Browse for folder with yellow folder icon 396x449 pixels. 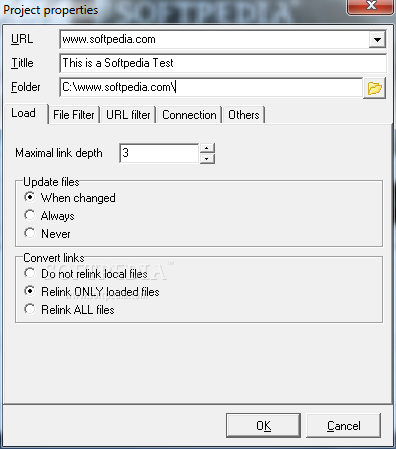click(374, 88)
